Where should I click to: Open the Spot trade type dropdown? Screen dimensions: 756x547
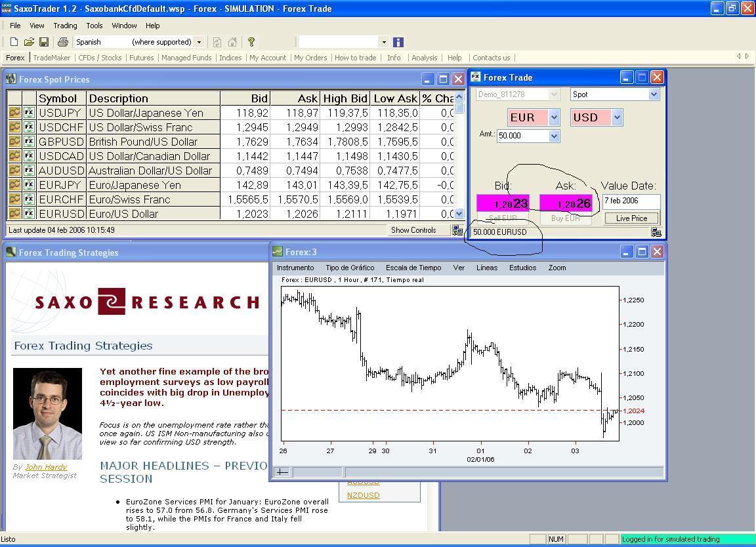click(654, 94)
